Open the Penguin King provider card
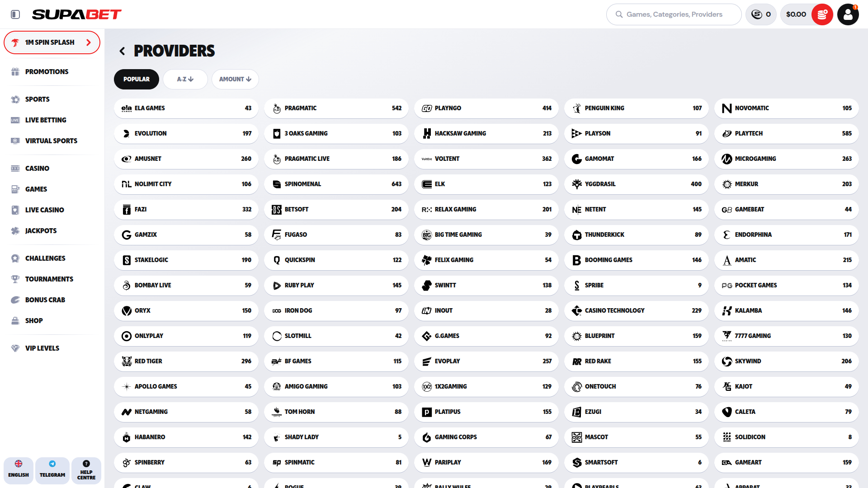The width and height of the screenshot is (868, 488). pos(637,108)
